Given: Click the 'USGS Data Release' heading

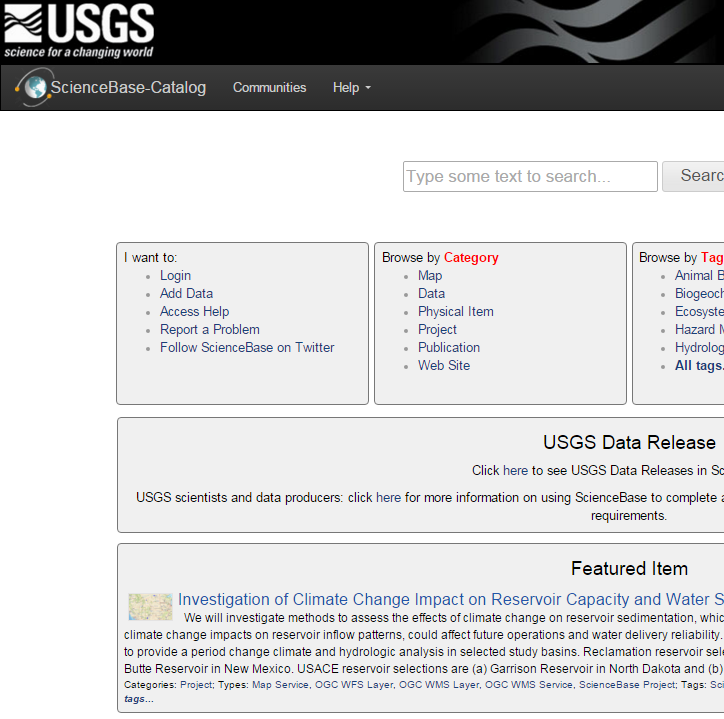Looking at the screenshot, I should coord(629,442).
